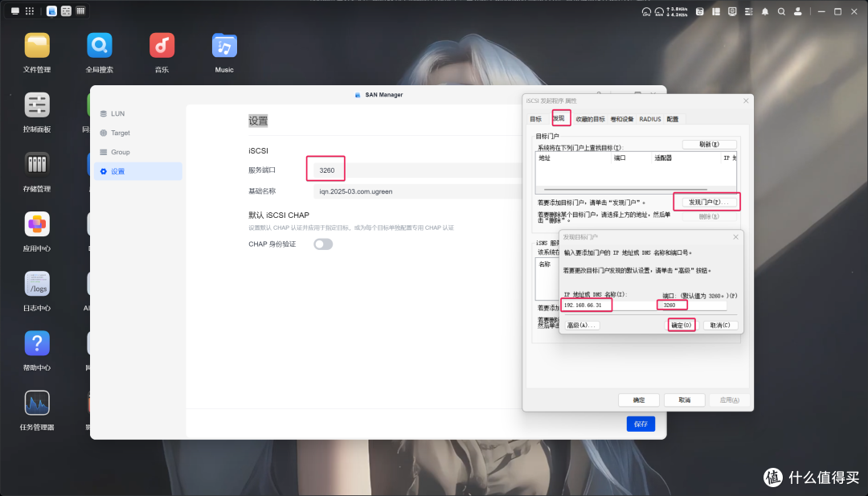
Task: Switch to the 配置 tab
Action: point(673,119)
